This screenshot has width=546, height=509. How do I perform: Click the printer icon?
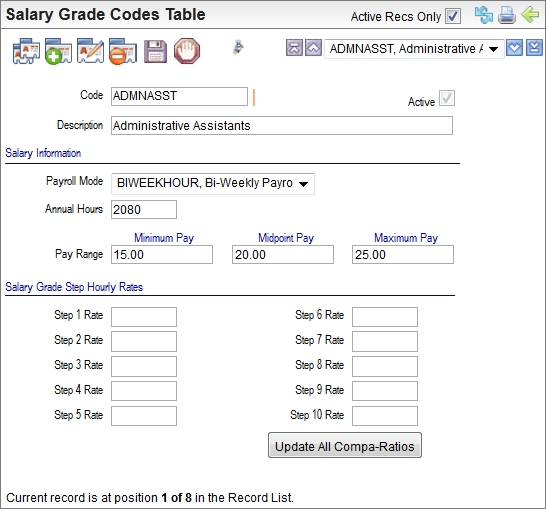coord(507,15)
